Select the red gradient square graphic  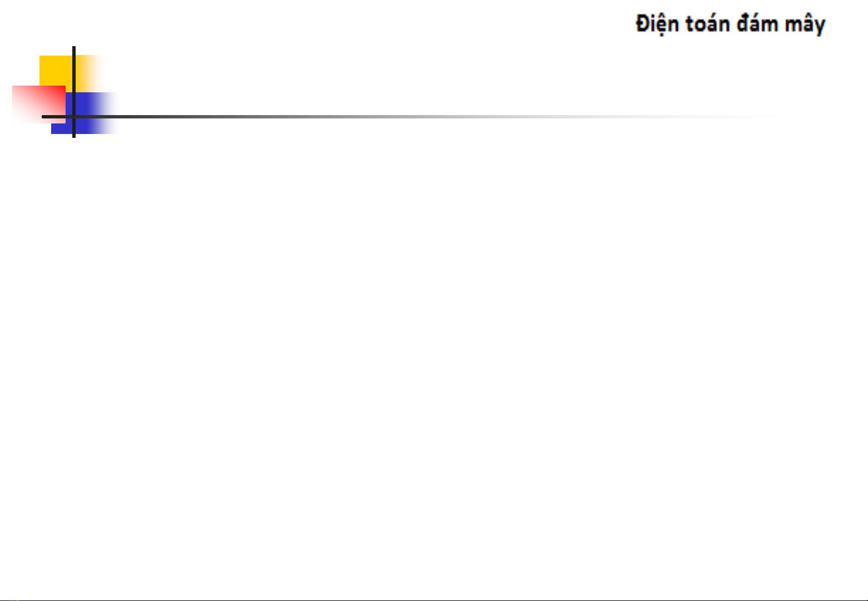38,104
